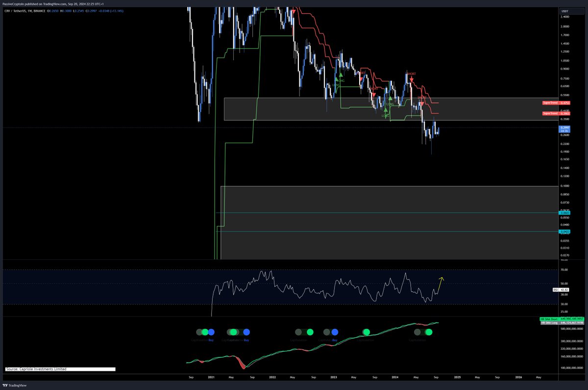
Task: Select the 2024 label on the time axis
Action: pos(395,377)
